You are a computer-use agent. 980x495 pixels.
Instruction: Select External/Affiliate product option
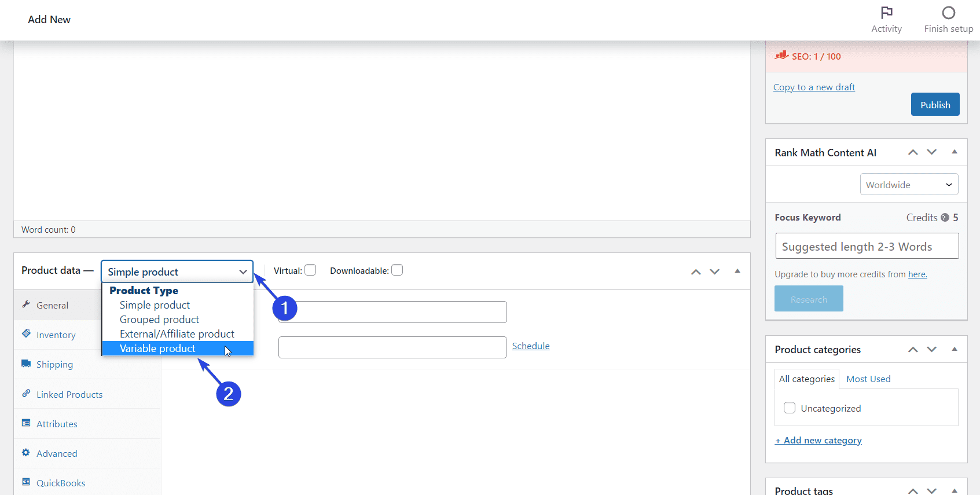[x=178, y=334]
